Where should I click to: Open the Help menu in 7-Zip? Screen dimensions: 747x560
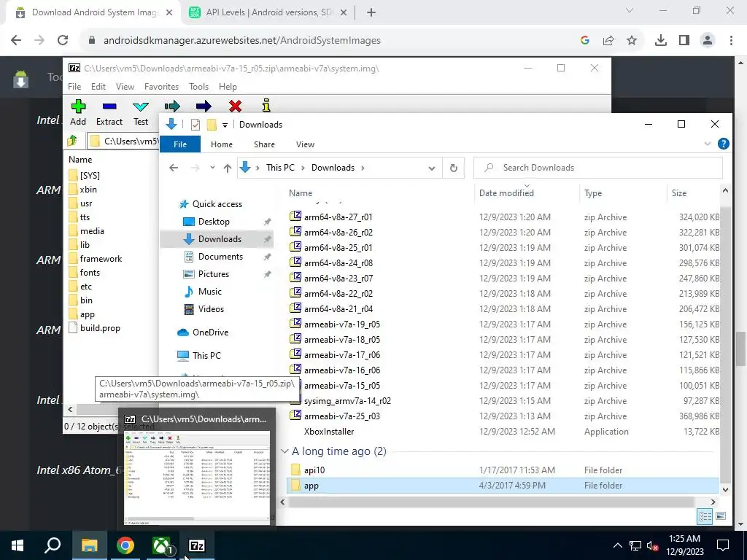pyautogui.click(x=228, y=87)
